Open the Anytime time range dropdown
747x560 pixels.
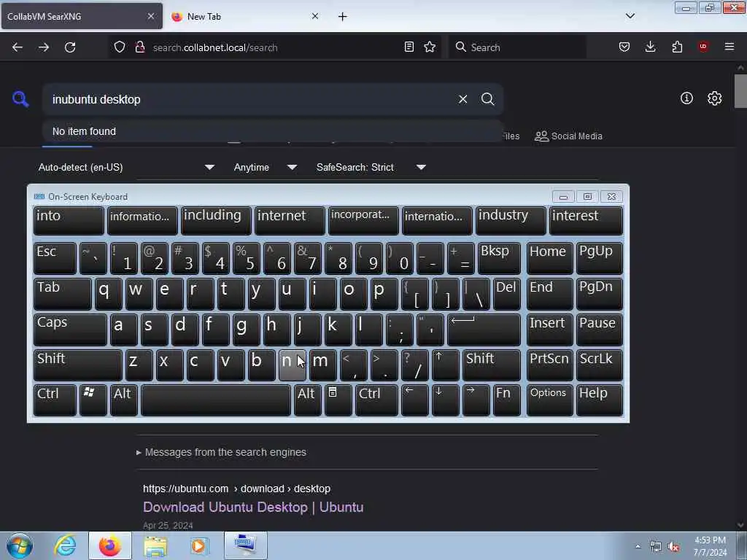click(x=266, y=168)
